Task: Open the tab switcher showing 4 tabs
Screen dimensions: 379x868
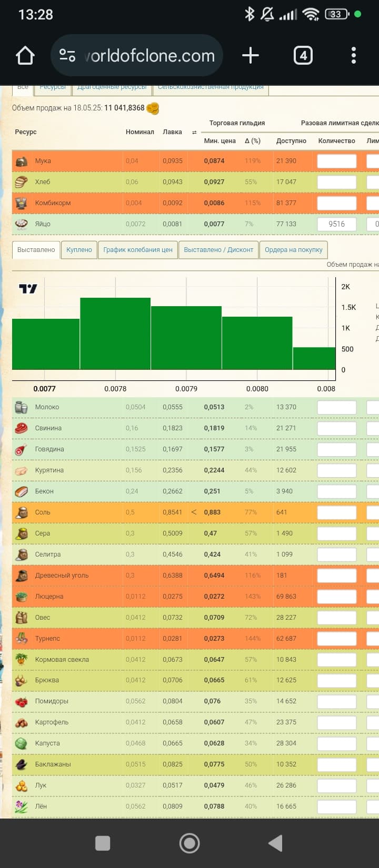Action: (303, 55)
